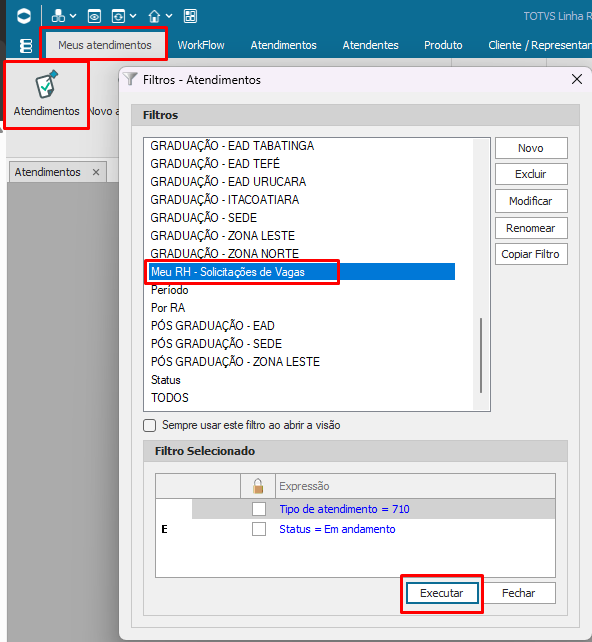Expand the dropdown arrow beside refresh icon

[x=133, y=16]
